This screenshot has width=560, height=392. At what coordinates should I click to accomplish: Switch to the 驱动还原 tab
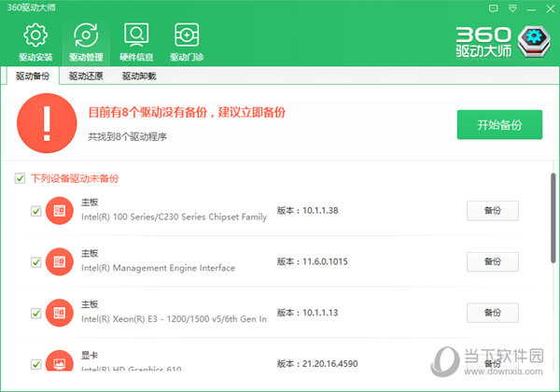pyautogui.click(x=86, y=76)
